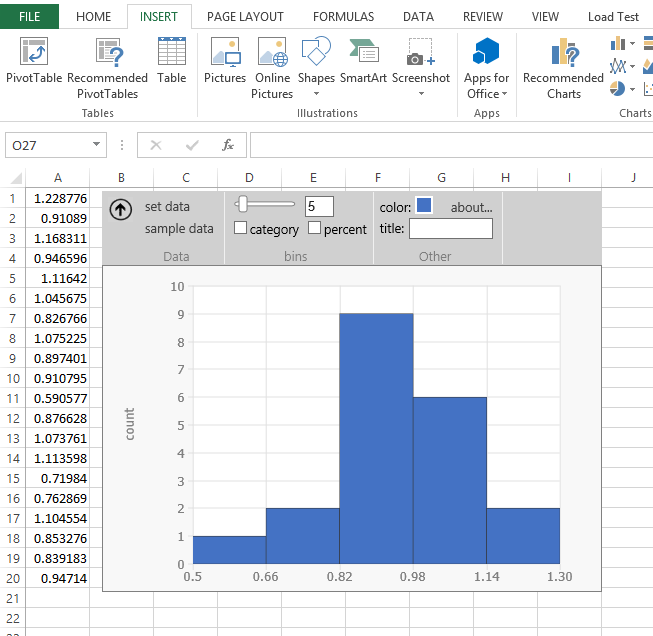Viewport: 653px width, 636px height.
Task: Click the 'sample data' link
Action: [179, 229]
